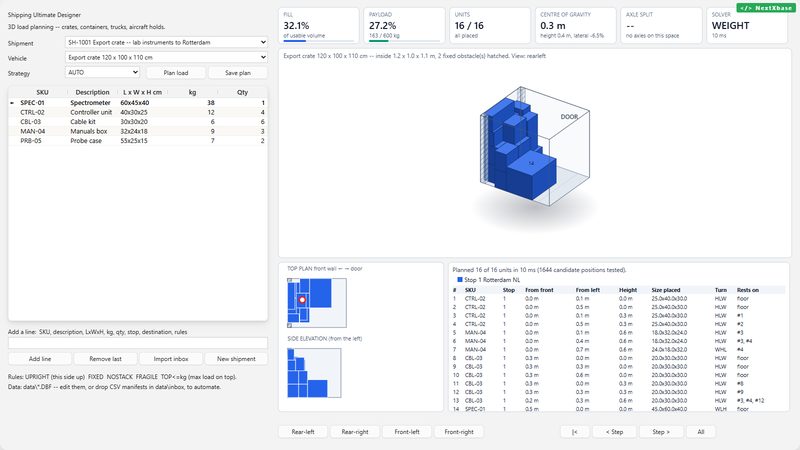Show all steps with All button

[701, 432]
